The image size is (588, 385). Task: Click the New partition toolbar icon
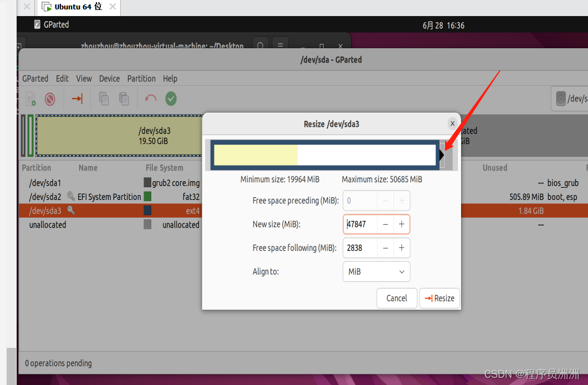coord(30,99)
